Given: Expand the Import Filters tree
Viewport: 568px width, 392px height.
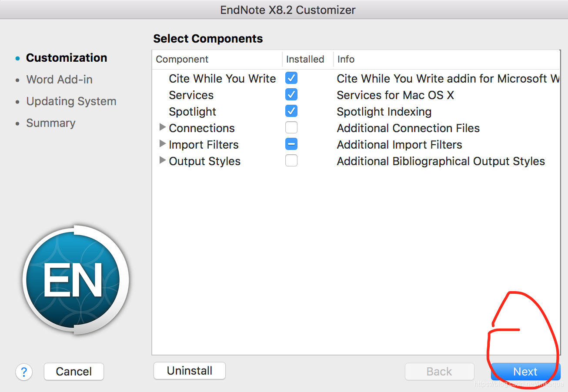Looking at the screenshot, I should tap(162, 144).
